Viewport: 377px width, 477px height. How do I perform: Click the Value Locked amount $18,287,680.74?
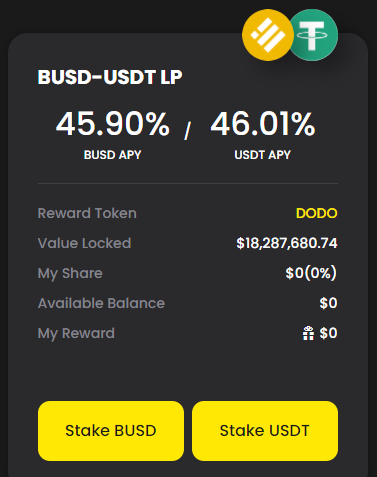(287, 243)
